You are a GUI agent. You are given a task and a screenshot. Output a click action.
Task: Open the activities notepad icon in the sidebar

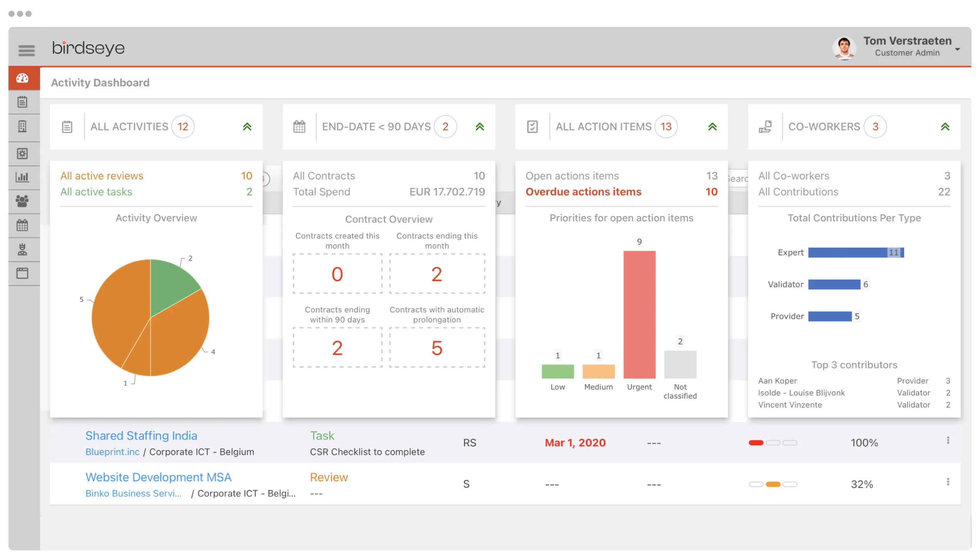point(22,102)
